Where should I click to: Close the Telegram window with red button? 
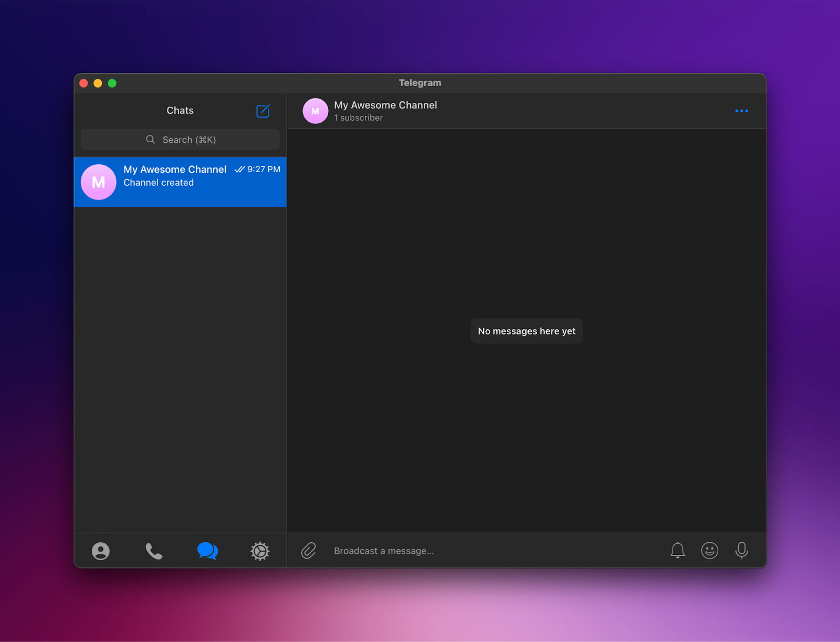coord(83,83)
